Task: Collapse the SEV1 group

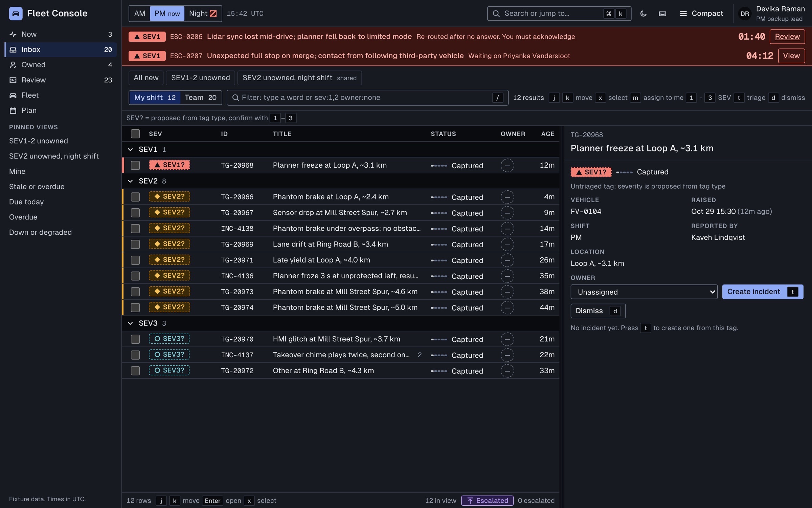Action: click(130, 149)
